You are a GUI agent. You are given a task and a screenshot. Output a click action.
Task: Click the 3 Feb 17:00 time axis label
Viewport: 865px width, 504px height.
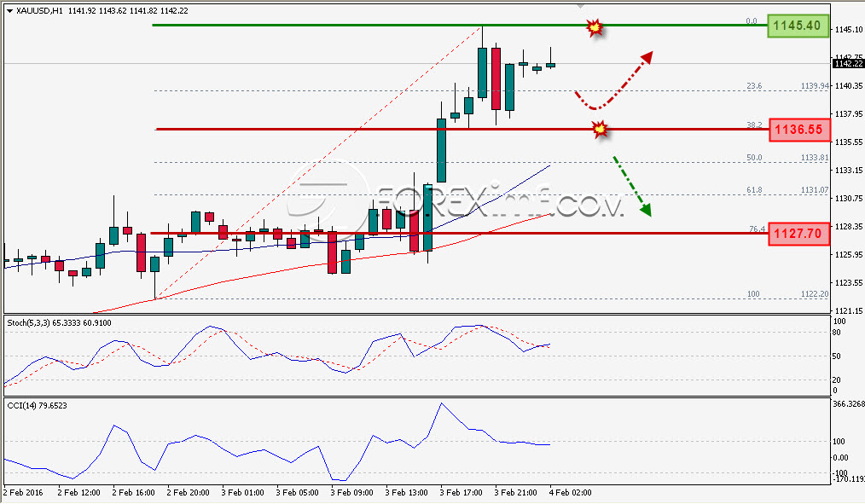(x=462, y=493)
